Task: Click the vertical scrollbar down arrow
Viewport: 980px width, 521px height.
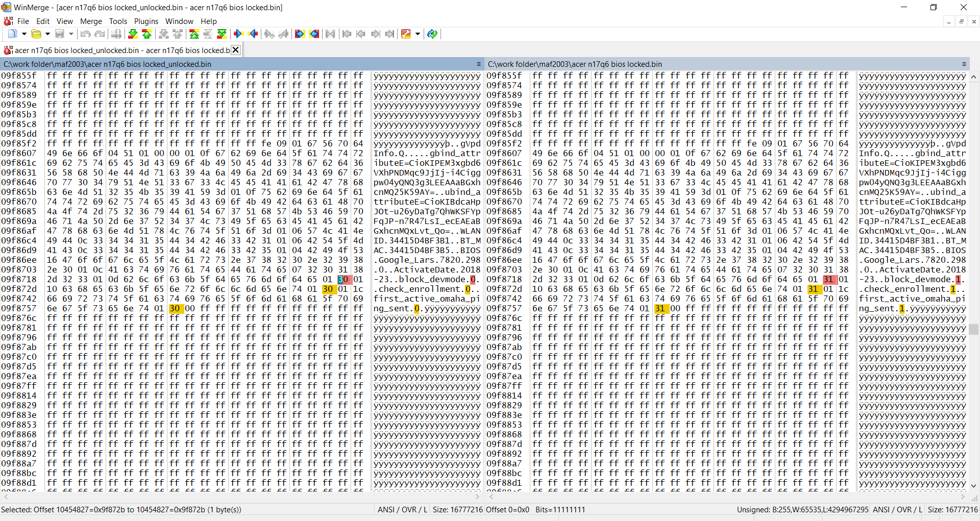Action: coord(974,486)
